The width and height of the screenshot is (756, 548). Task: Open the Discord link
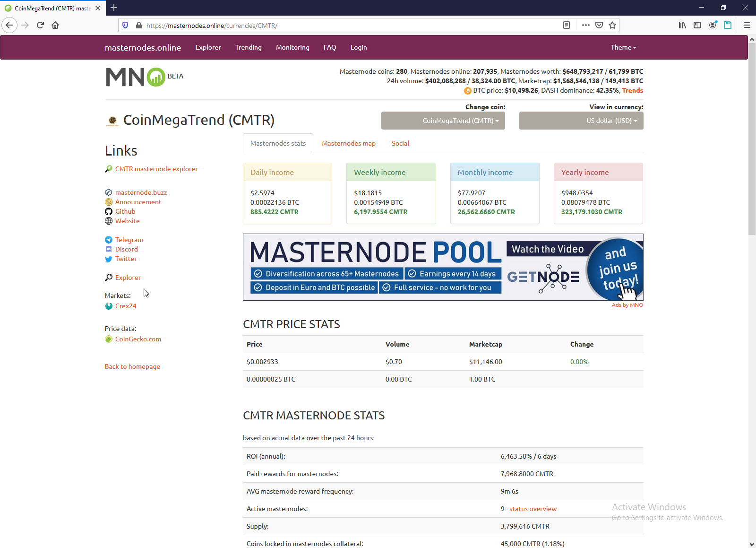[x=127, y=249]
